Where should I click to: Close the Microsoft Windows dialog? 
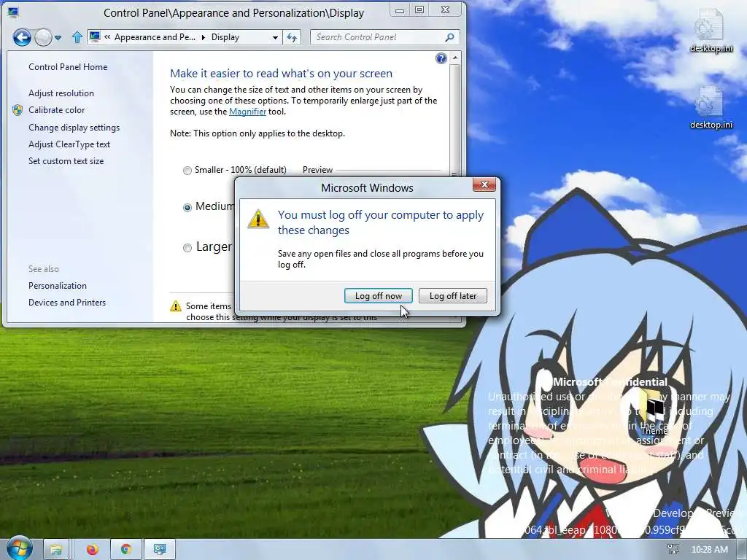[484, 185]
